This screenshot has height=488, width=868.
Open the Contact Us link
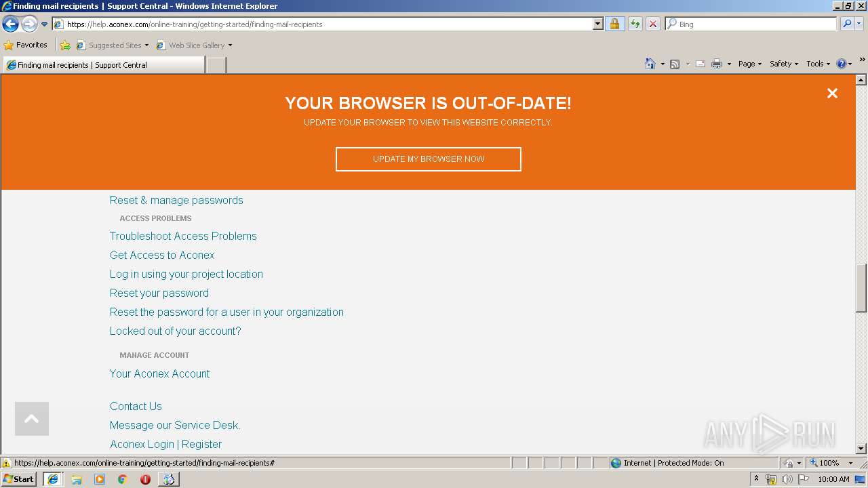coord(136,406)
